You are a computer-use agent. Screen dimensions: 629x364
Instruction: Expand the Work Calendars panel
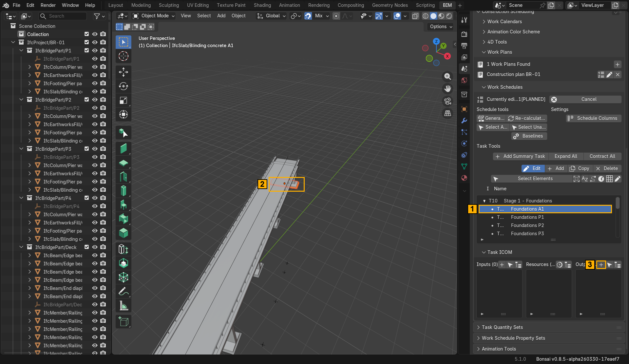[505, 22]
